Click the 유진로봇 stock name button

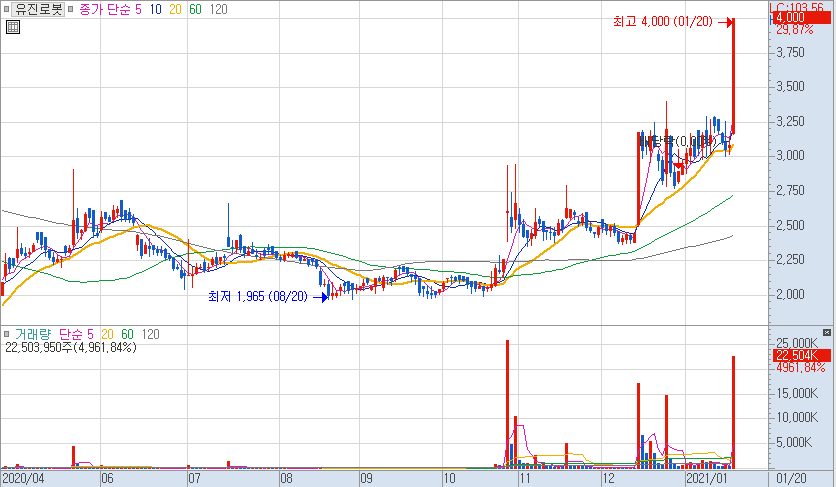coord(39,9)
